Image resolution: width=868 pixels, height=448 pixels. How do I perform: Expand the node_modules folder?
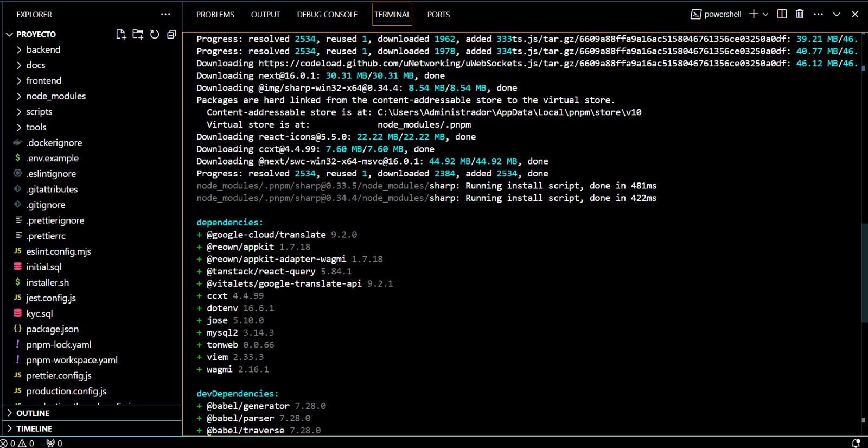click(56, 96)
